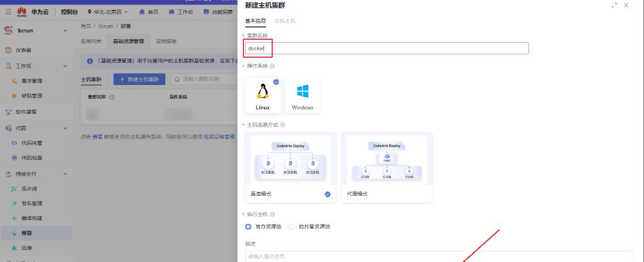Click the help icon beside 集群名称 column header

coord(112,97)
